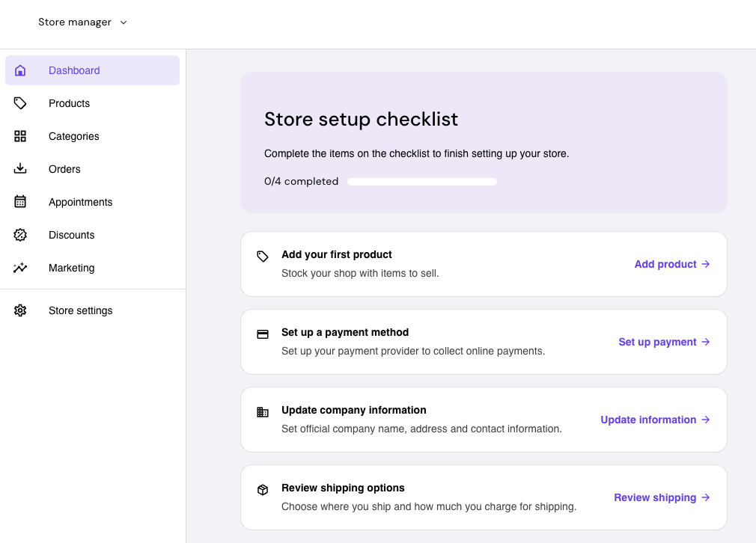
Task: Select the Appointments calendar icon
Action: pos(19,201)
